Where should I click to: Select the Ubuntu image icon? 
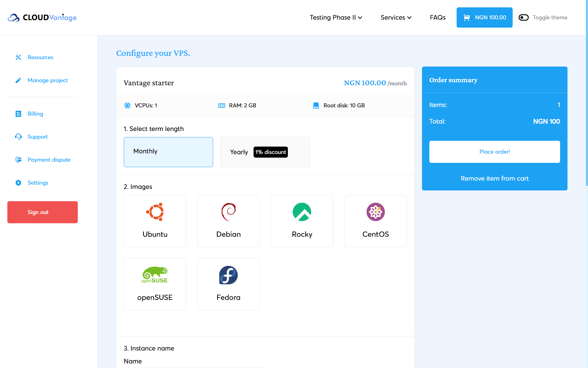[155, 212]
